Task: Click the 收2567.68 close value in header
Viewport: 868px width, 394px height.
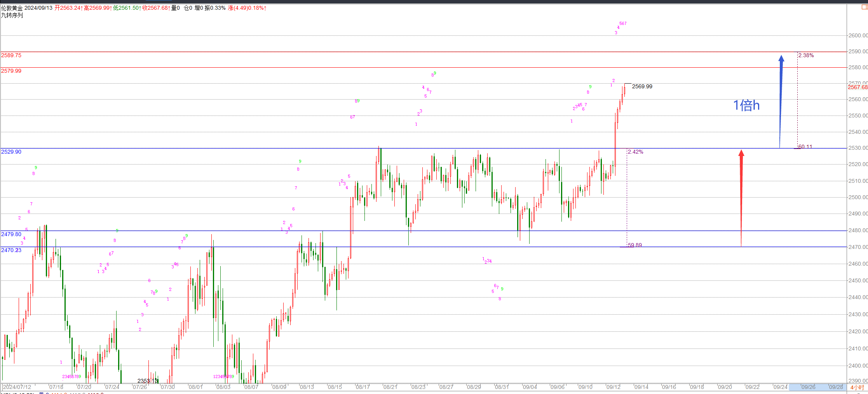Action: click(x=156, y=8)
